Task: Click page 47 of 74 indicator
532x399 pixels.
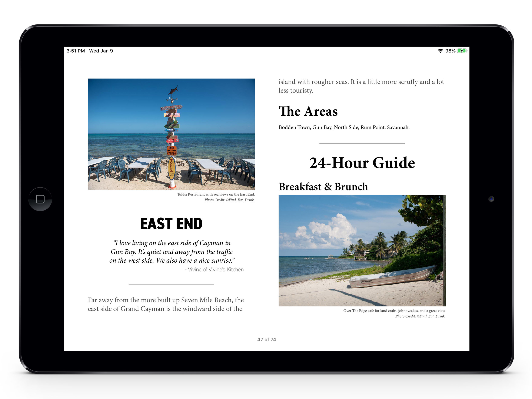Action: (266, 339)
